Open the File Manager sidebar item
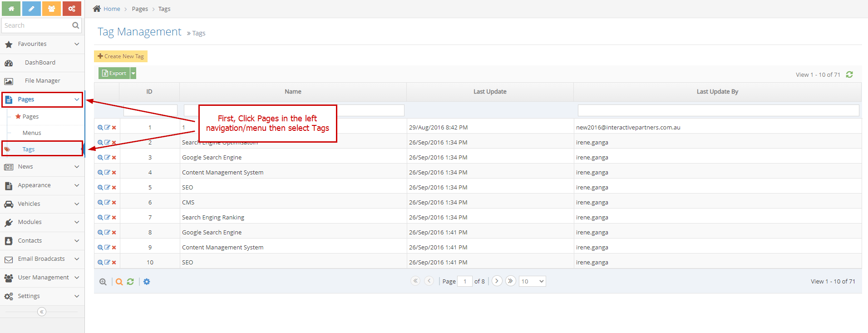Viewport: 868px width, 333px height. point(42,81)
